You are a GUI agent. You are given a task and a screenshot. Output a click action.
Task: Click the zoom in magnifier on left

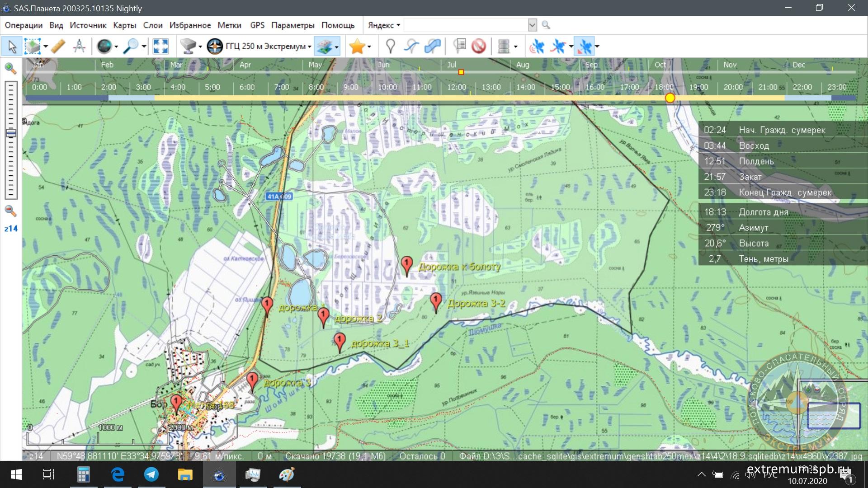(x=10, y=69)
